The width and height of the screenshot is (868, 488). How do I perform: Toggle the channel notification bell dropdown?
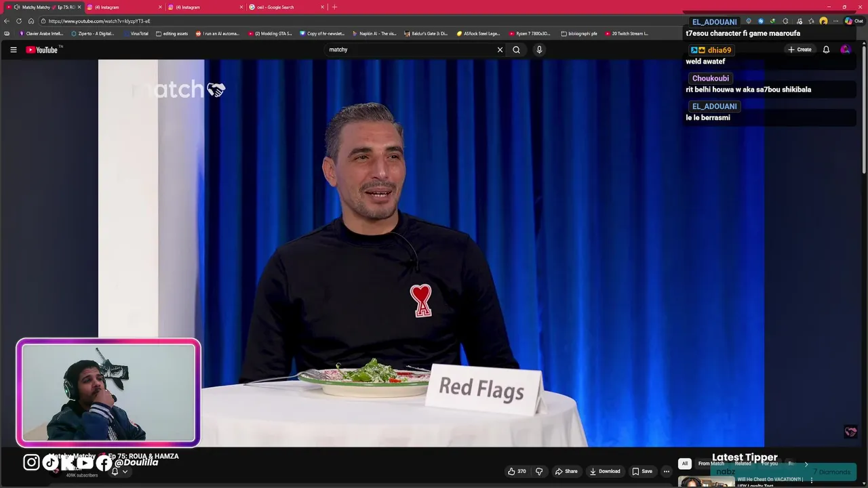(119, 472)
